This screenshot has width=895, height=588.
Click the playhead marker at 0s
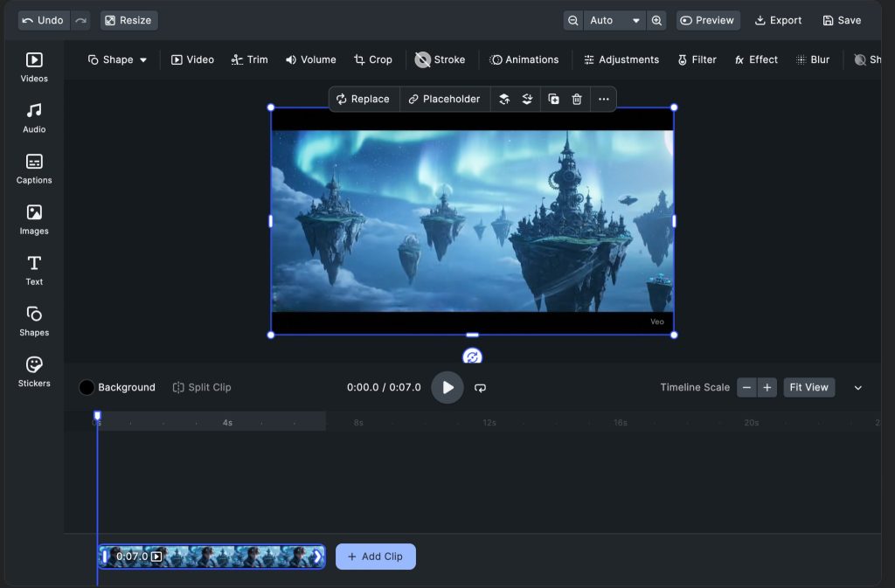(97, 415)
